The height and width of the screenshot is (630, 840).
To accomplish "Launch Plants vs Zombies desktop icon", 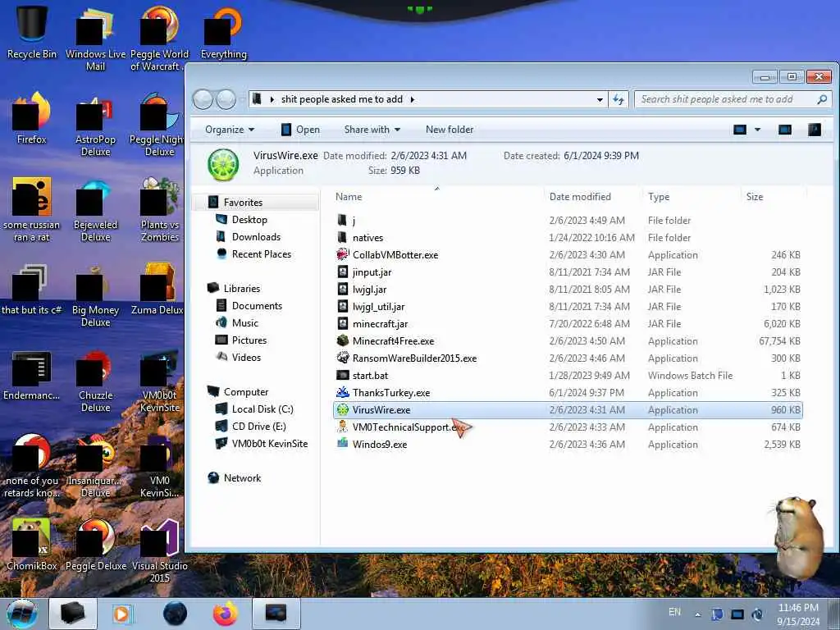I will pos(160,210).
